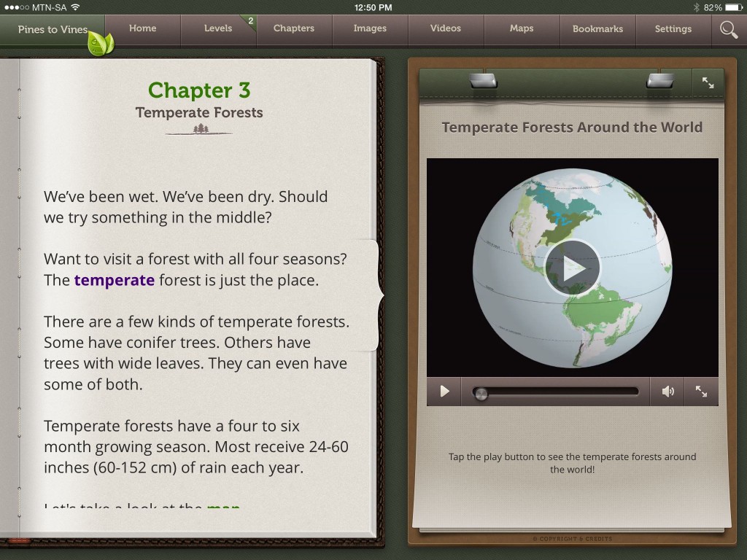Image resolution: width=747 pixels, height=560 pixels.
Task: Click the small play button in video controls
Action: point(444,392)
